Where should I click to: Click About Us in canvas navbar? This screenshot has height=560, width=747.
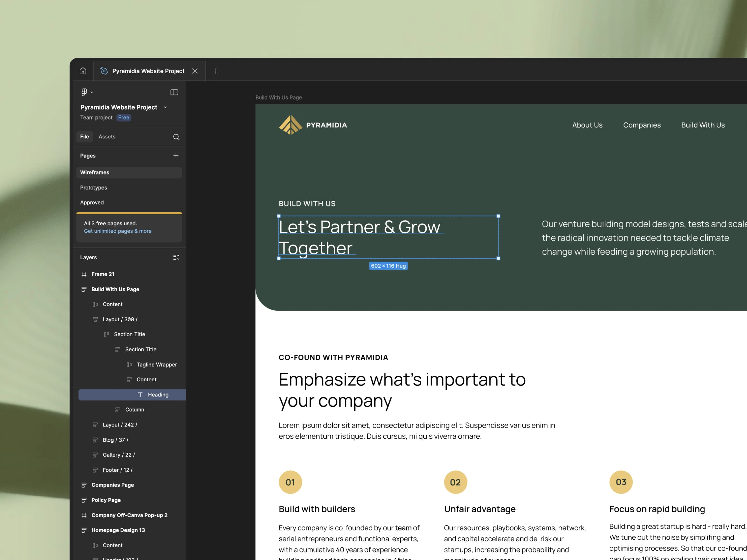tap(587, 125)
